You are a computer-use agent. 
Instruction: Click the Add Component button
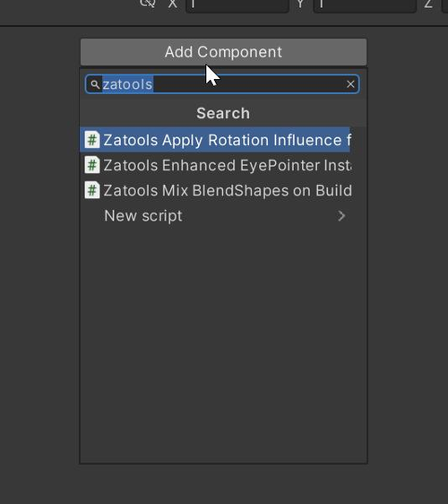click(x=223, y=52)
